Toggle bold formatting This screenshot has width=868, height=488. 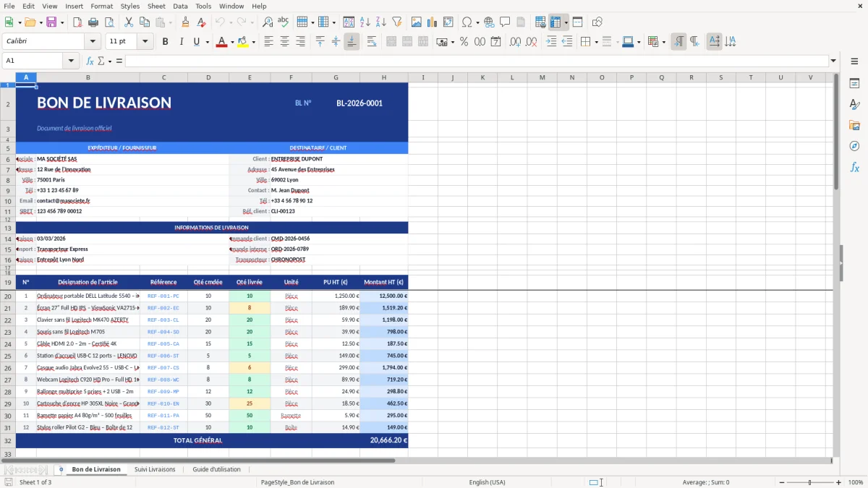tap(165, 41)
